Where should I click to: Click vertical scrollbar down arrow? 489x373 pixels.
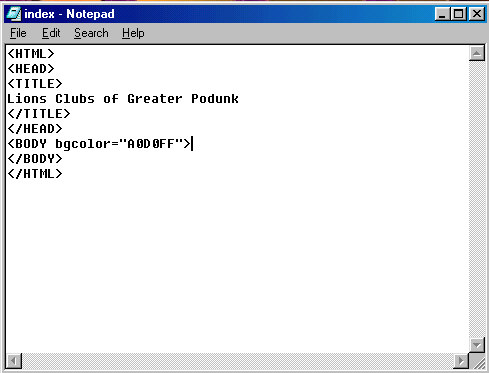[x=477, y=345]
